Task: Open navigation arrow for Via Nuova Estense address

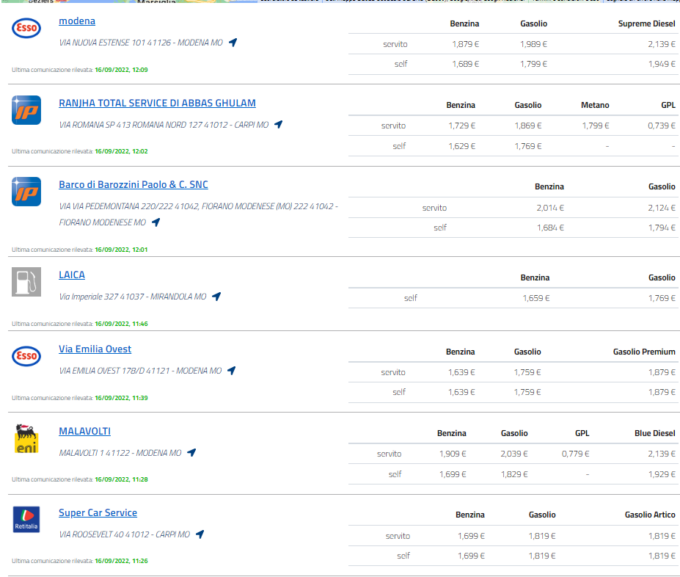Action: (x=233, y=42)
